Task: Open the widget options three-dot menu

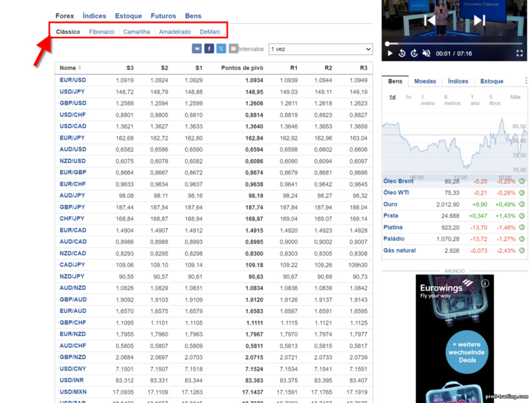Action: [526, 81]
